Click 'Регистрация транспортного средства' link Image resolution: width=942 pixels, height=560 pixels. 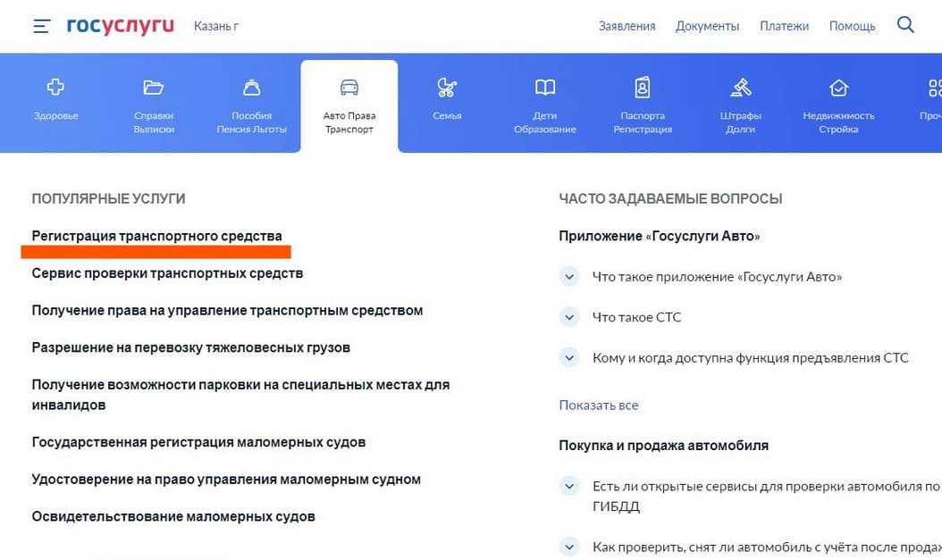[156, 236]
